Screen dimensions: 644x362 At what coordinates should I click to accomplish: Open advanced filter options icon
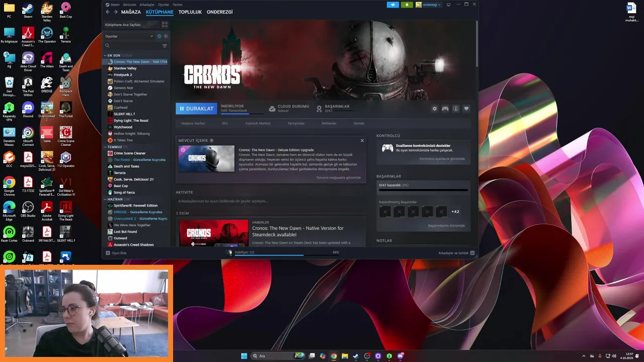pos(165,46)
